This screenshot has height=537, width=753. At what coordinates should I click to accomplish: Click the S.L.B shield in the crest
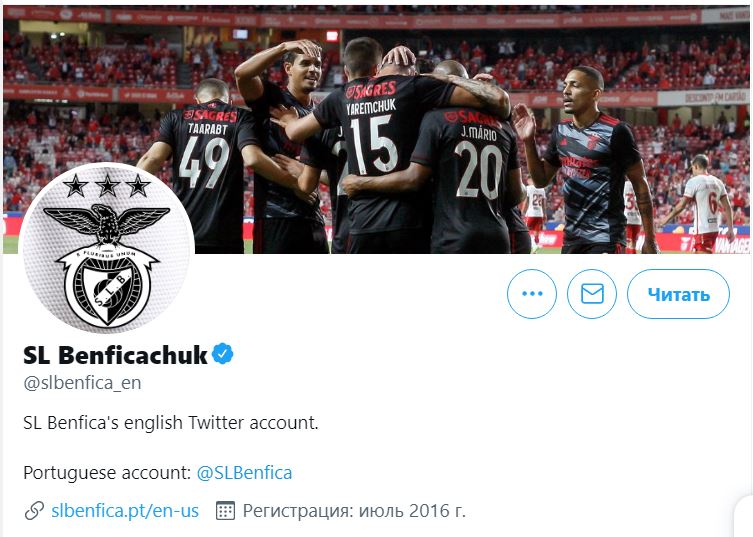pos(108,292)
